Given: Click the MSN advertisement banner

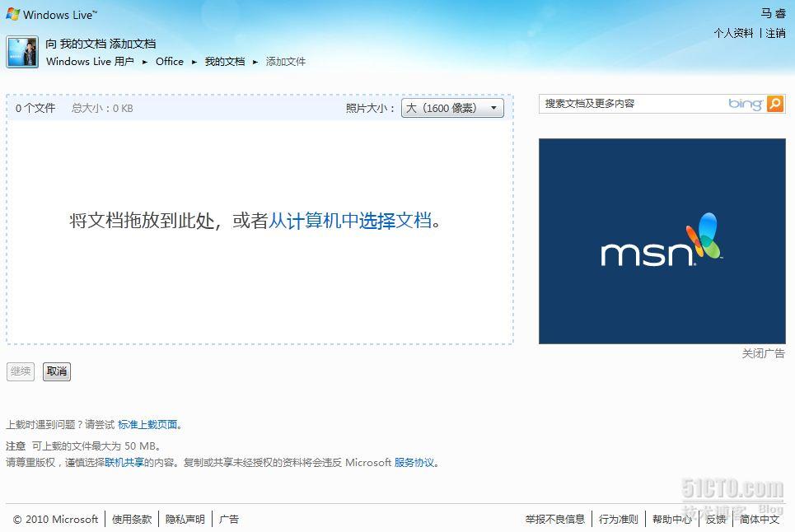Looking at the screenshot, I should [662, 241].
